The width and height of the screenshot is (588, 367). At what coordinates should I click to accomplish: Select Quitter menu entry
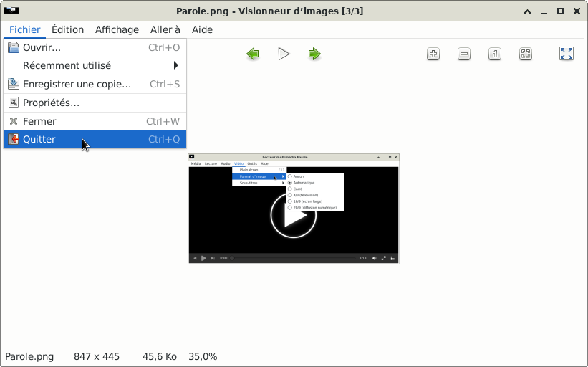(95, 139)
